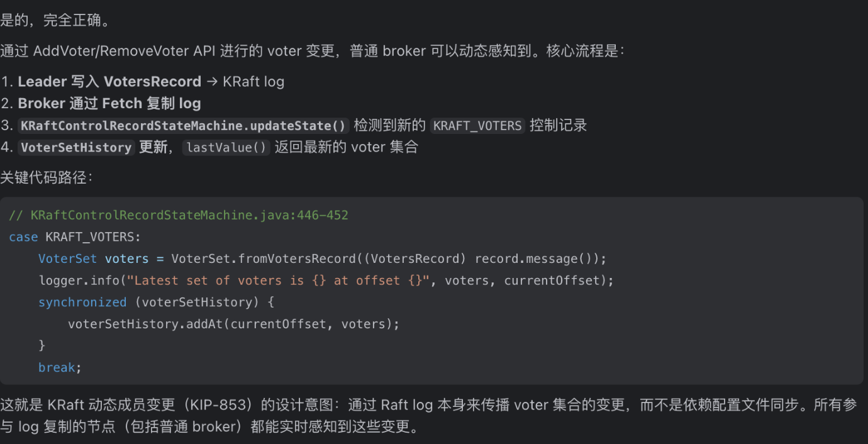Click the logger.info code line
This screenshot has width=868, height=444.
pyautogui.click(x=326, y=280)
